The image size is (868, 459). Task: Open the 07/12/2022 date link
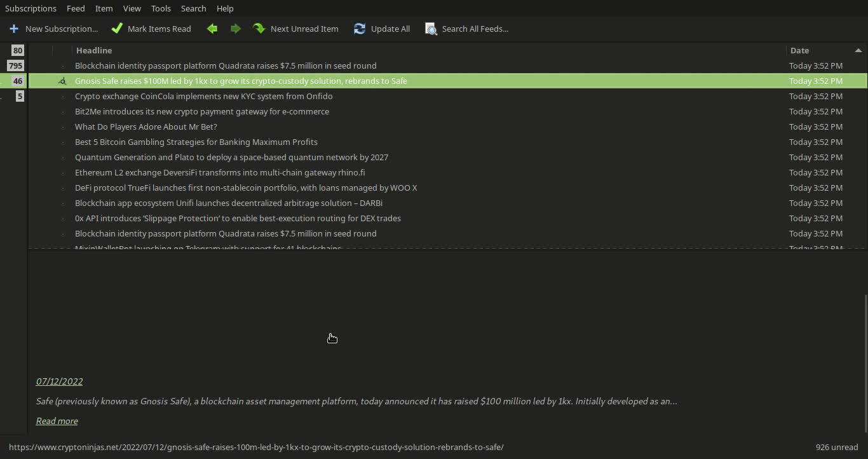pos(59,381)
